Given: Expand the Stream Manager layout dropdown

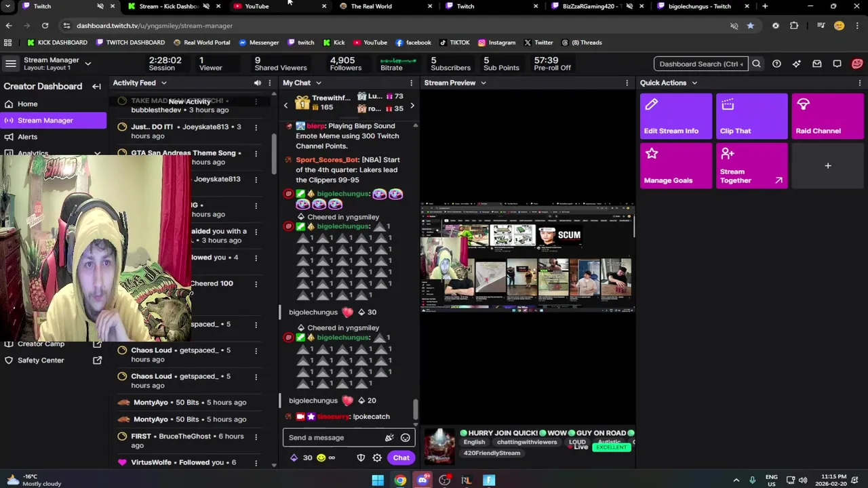Looking at the screenshot, I should pos(87,64).
